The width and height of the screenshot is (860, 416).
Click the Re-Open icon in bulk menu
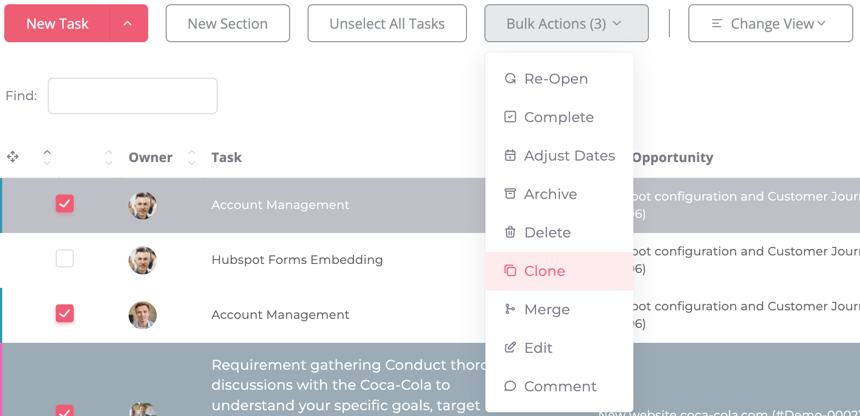510,79
